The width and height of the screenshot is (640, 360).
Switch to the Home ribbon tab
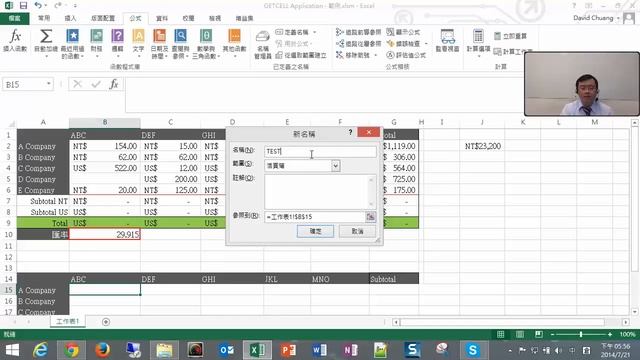click(44, 18)
